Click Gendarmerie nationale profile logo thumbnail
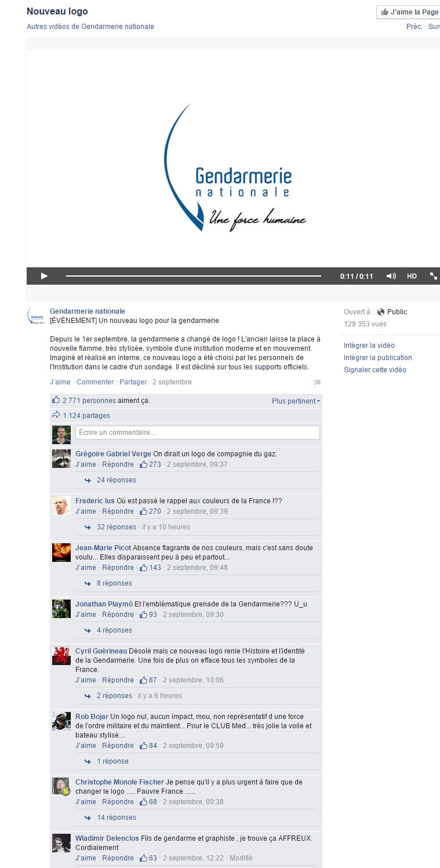Screen dimensions: 440x868 click(x=37, y=317)
